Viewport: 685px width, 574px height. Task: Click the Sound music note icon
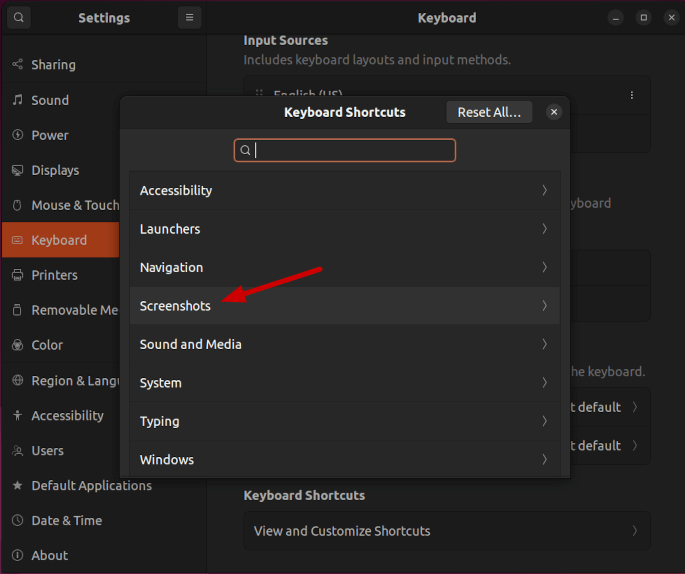point(18,100)
